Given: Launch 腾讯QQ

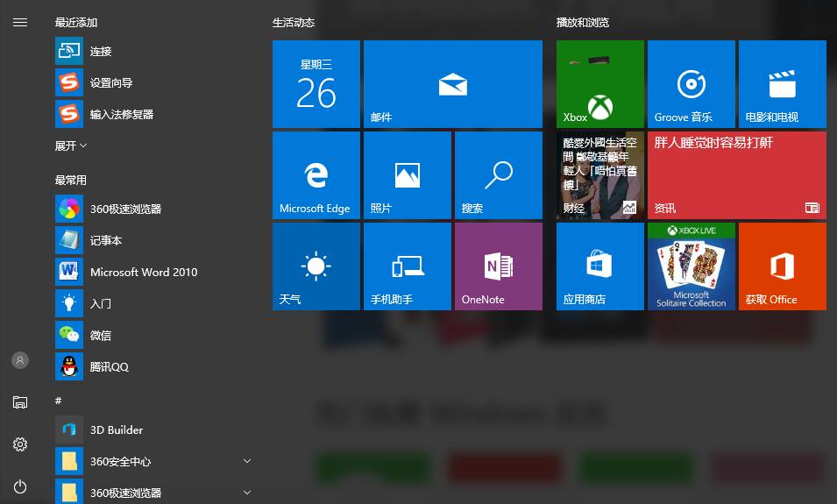Looking at the screenshot, I should tap(153, 366).
